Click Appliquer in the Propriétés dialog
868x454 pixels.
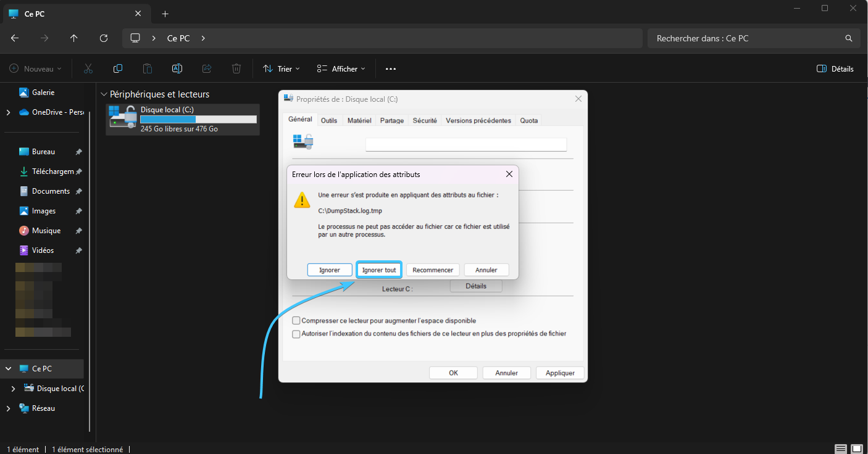point(560,373)
